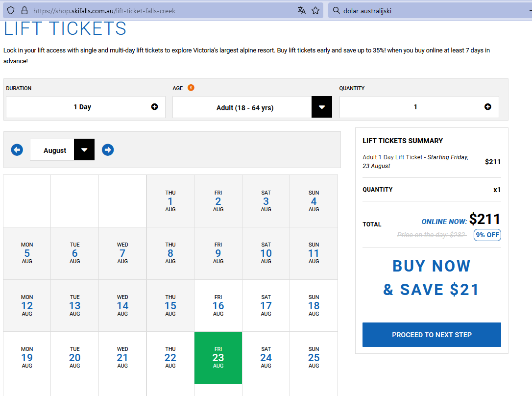Image resolution: width=532 pixels, height=396 pixels.
Task: Select Thursday 22 August
Action: coord(170,358)
